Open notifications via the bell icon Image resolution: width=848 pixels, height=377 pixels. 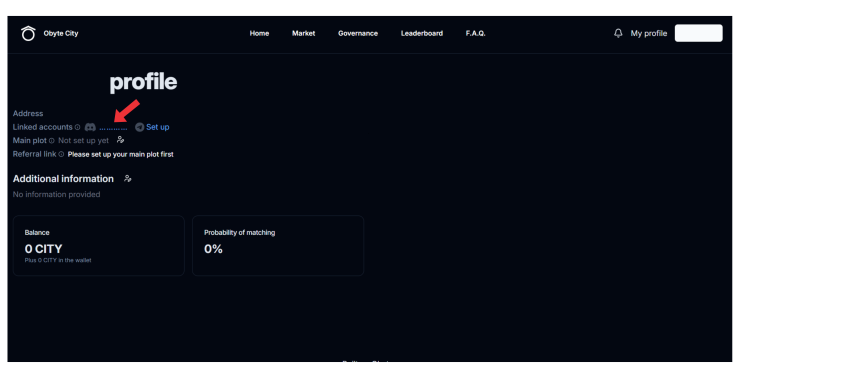pos(618,34)
